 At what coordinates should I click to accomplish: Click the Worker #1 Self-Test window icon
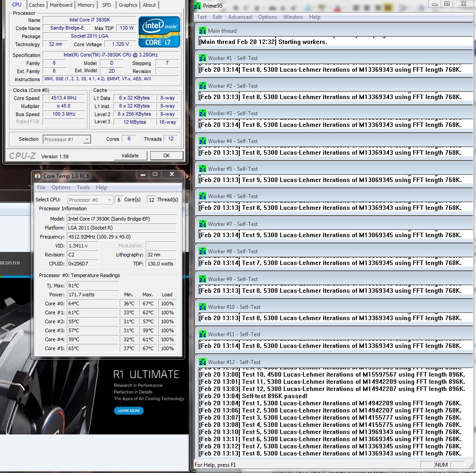coord(203,58)
